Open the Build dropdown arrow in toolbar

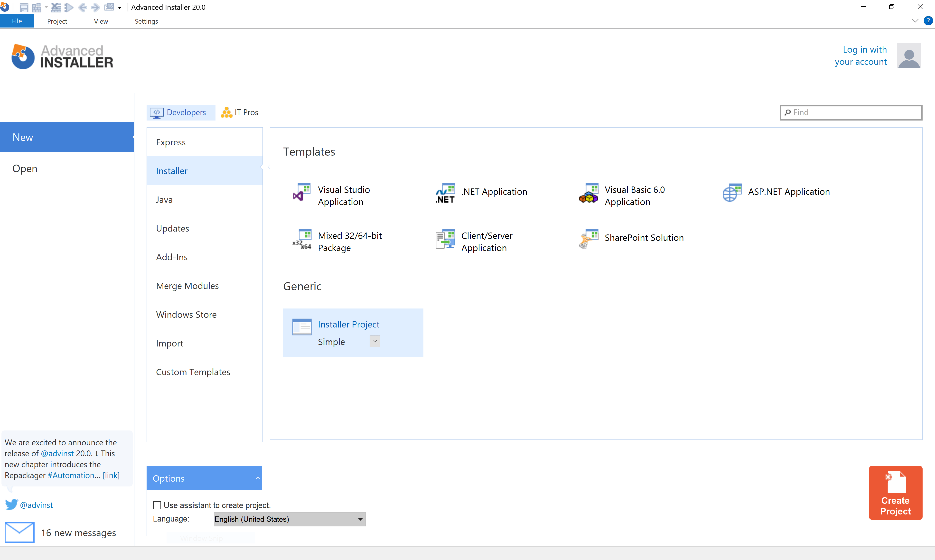point(46,7)
